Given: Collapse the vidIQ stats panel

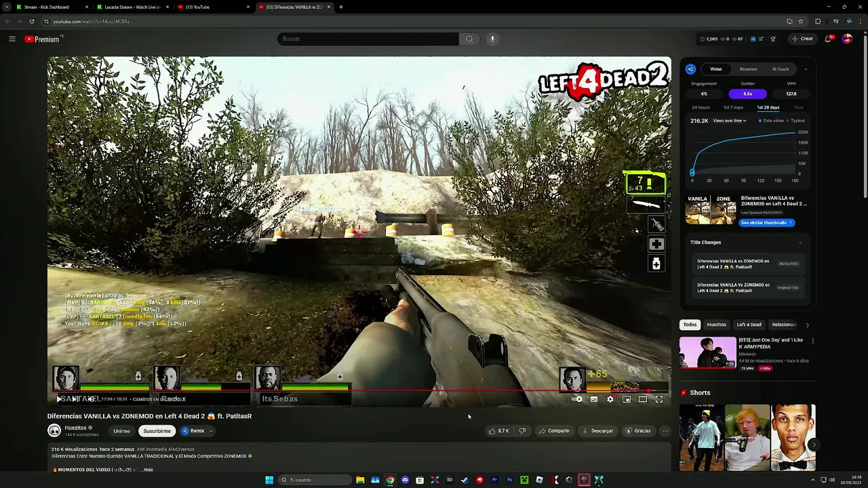Looking at the screenshot, I should [x=806, y=69].
